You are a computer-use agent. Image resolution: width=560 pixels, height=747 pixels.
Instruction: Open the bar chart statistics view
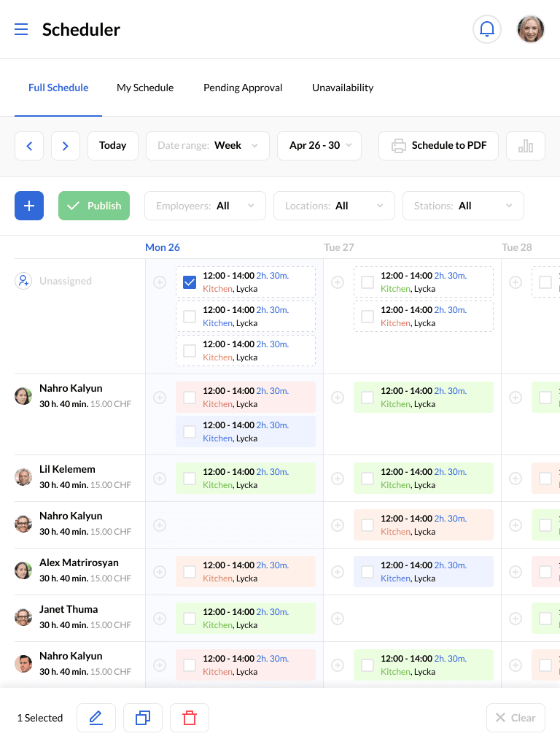[526, 146]
